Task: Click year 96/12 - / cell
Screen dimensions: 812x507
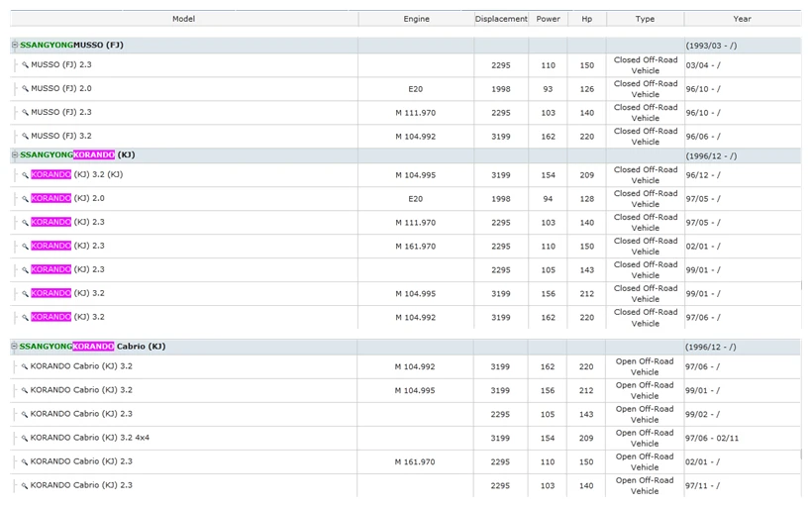Action: click(x=703, y=175)
